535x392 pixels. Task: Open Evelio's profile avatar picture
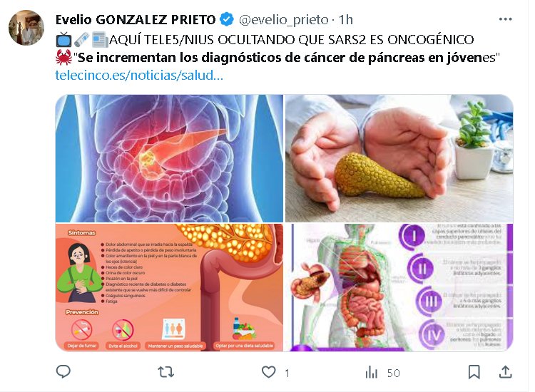(26, 27)
